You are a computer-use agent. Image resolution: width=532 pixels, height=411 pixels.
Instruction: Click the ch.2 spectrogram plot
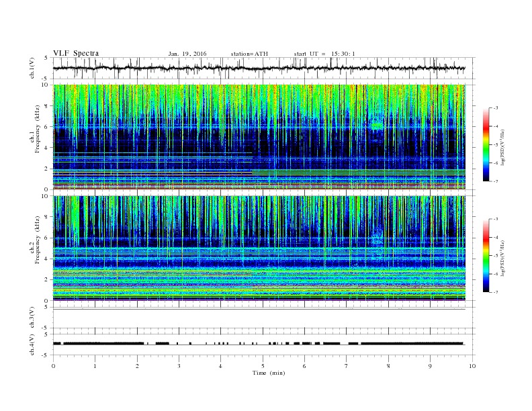click(259, 248)
